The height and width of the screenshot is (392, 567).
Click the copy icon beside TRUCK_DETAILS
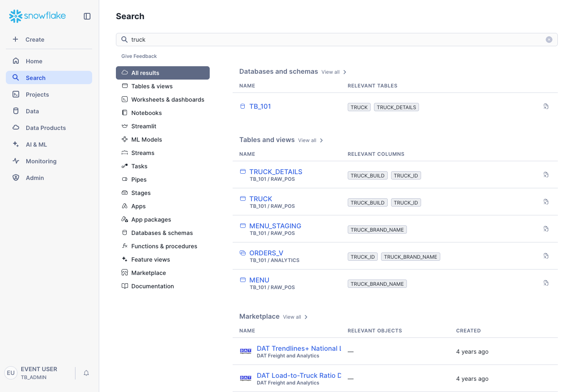(x=546, y=175)
